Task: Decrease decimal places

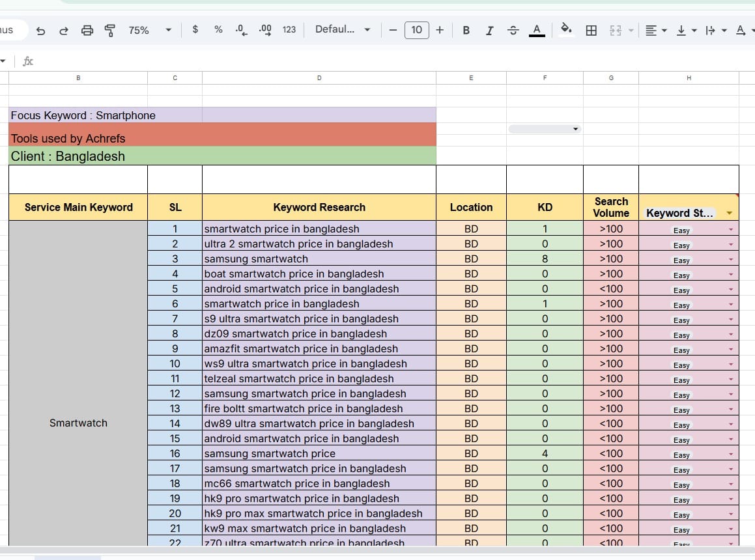Action: coord(241,30)
